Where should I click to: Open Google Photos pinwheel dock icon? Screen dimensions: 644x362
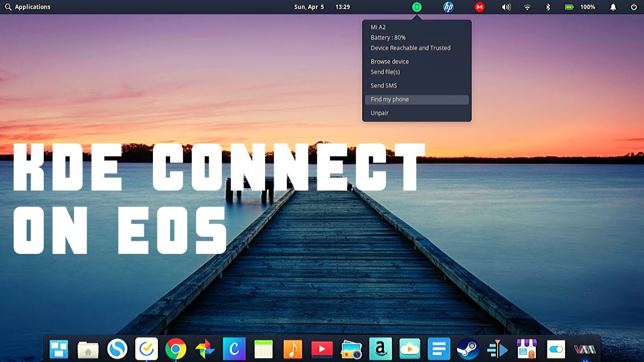tap(205, 348)
